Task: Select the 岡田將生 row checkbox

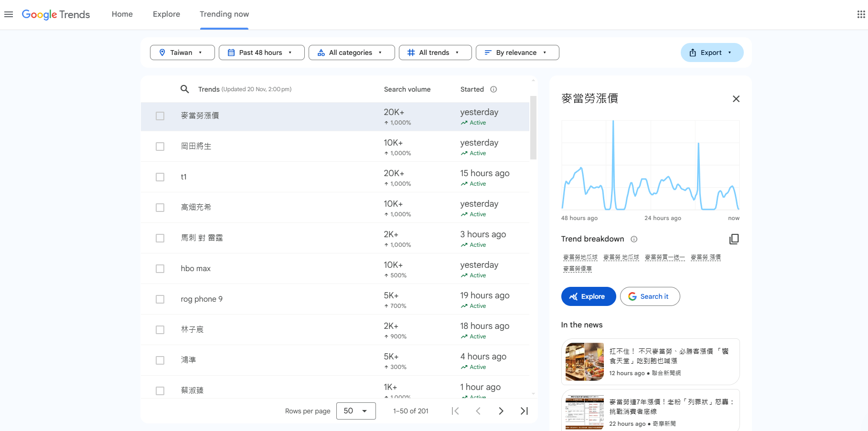Action: [x=160, y=147]
